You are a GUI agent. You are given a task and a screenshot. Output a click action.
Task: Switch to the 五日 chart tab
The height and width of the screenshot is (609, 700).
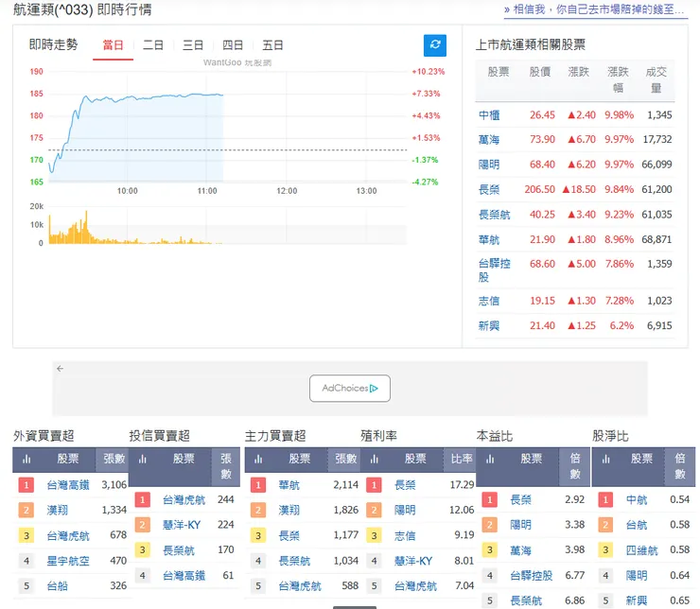tap(272, 45)
